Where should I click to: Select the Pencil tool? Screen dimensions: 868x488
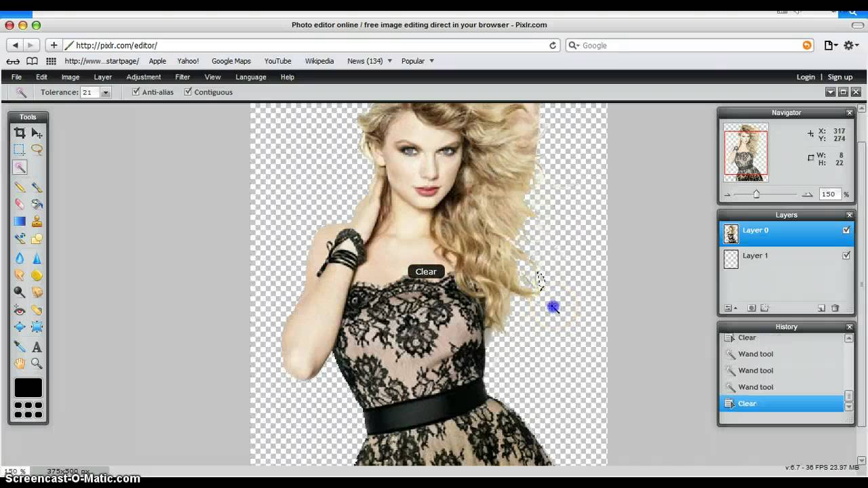pos(20,187)
